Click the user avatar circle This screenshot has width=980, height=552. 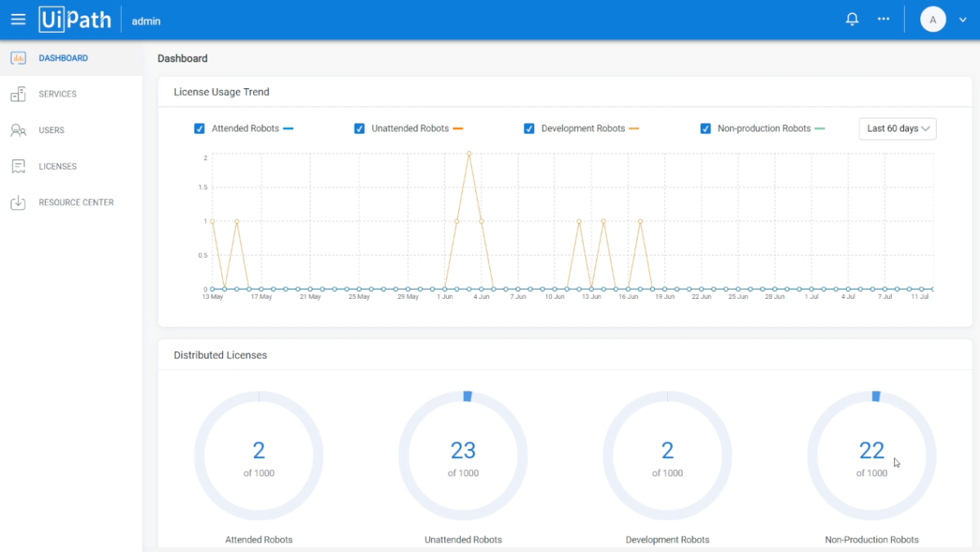click(x=933, y=19)
